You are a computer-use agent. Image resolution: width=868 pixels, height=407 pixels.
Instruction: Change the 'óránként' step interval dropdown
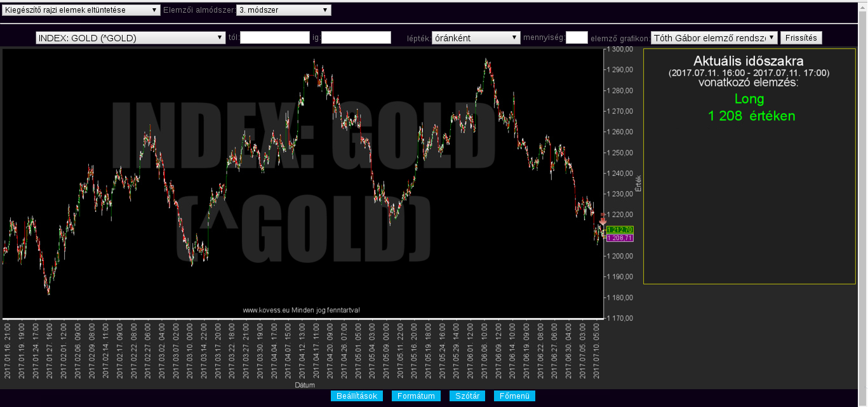tap(476, 38)
